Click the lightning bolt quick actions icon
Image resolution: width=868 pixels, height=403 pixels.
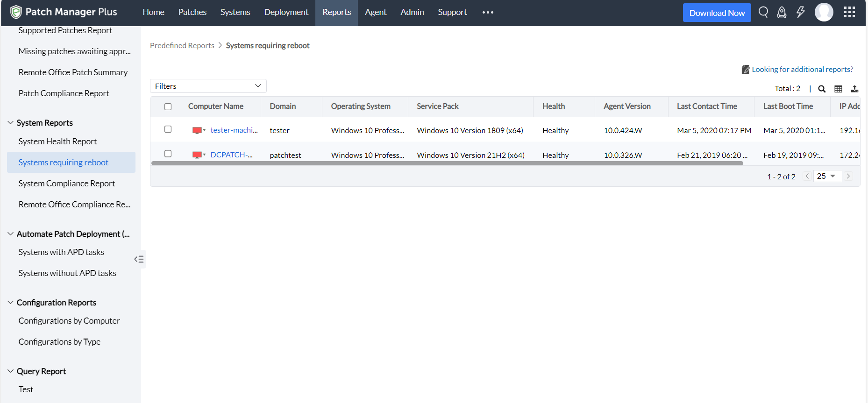800,12
